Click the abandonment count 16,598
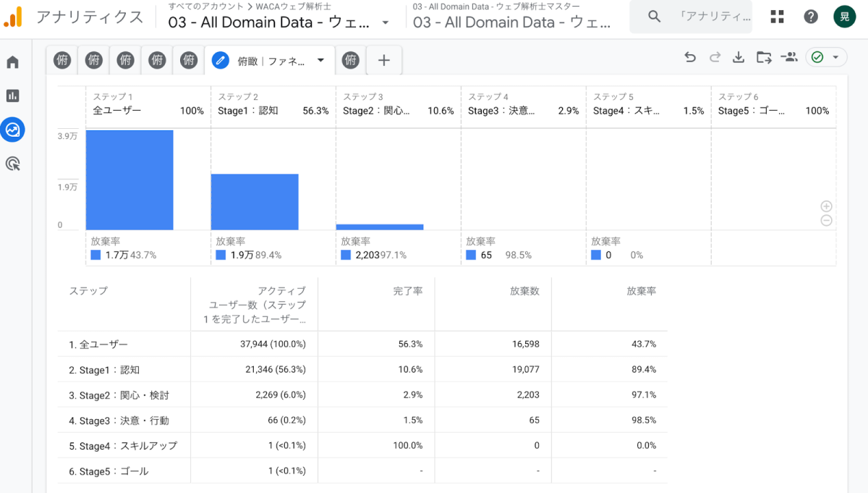This screenshot has height=493, width=868. pos(524,345)
